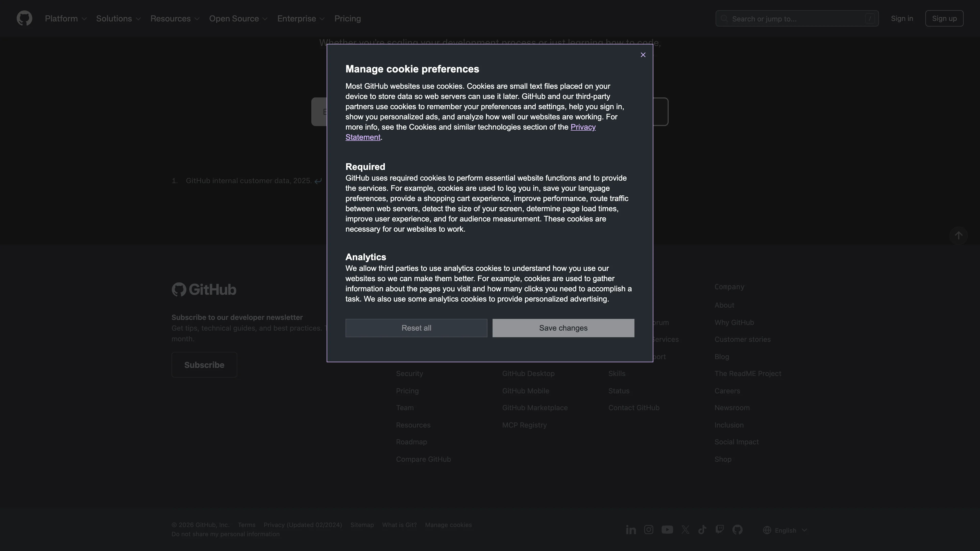
Task: Open Privacy (Updated 02/2024) link
Action: click(x=303, y=525)
